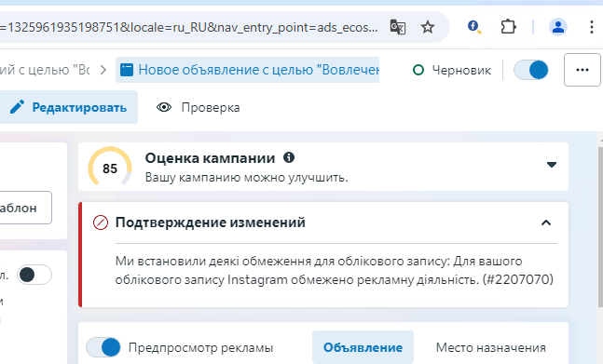Click the truncated campaign breadcrumb 'с целью'
This screenshot has height=364, width=603.
click(x=45, y=70)
